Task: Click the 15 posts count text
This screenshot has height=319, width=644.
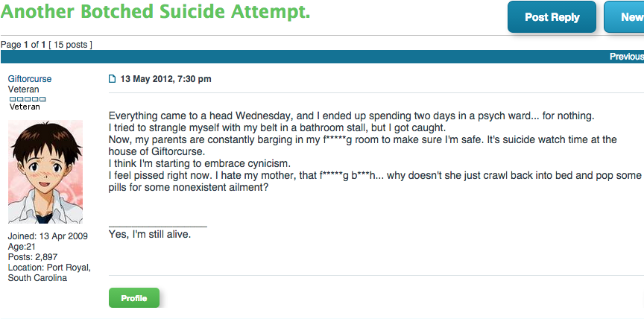Action: [70, 45]
